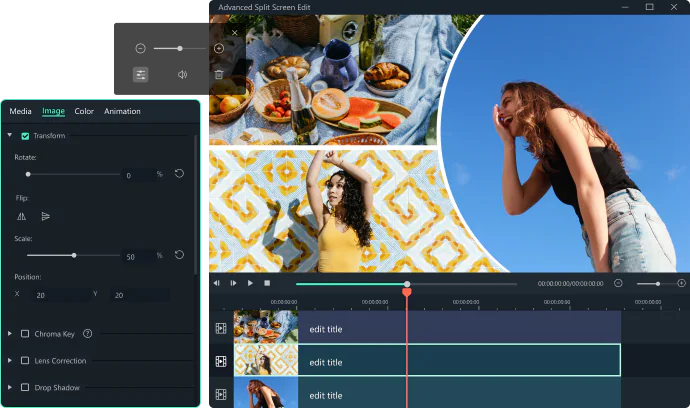Delete the picnic clip with trash icon
690x408 pixels.
tap(219, 74)
